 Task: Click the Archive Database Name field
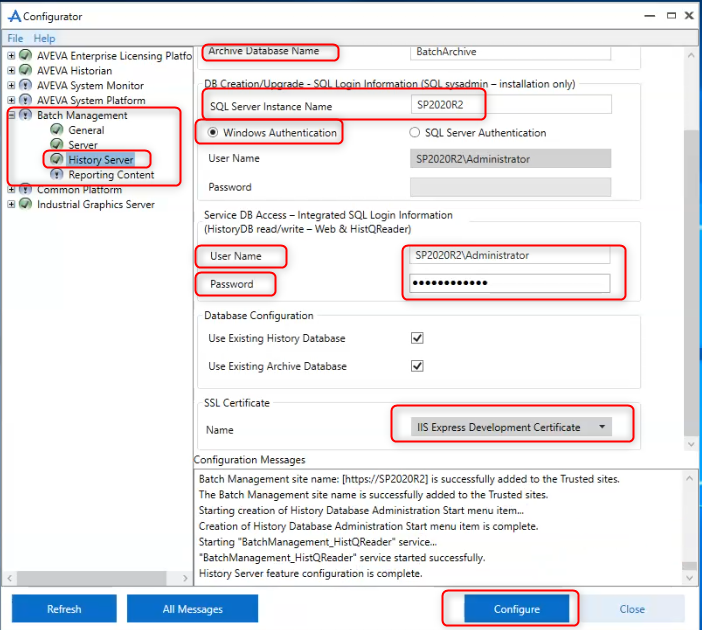point(510,52)
